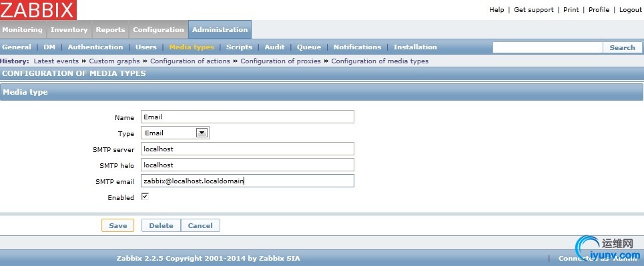Open the Help link
Image resolution: width=644 pixels, height=266 pixels.
(x=497, y=10)
